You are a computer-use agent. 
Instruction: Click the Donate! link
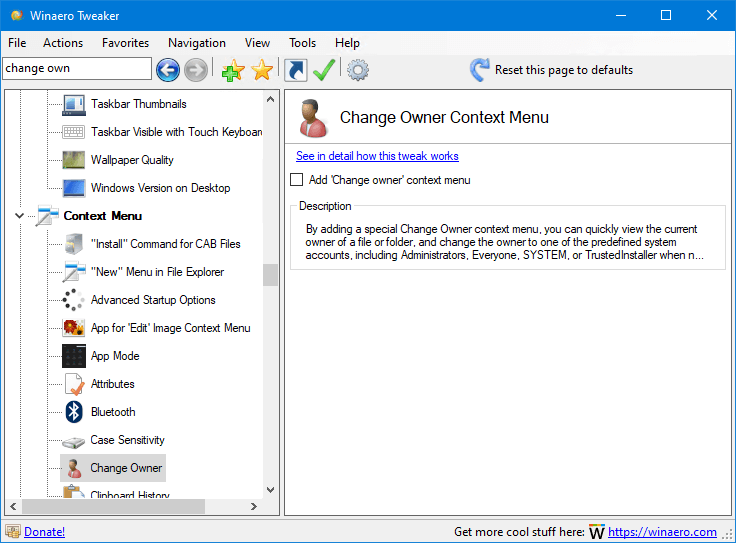pyautogui.click(x=45, y=532)
